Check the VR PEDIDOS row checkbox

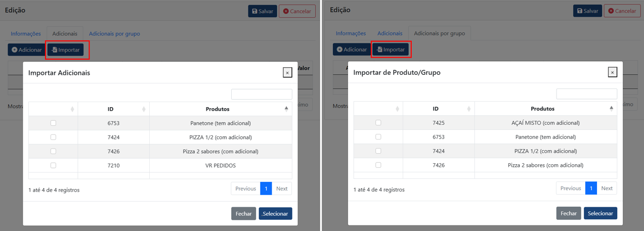click(x=53, y=165)
